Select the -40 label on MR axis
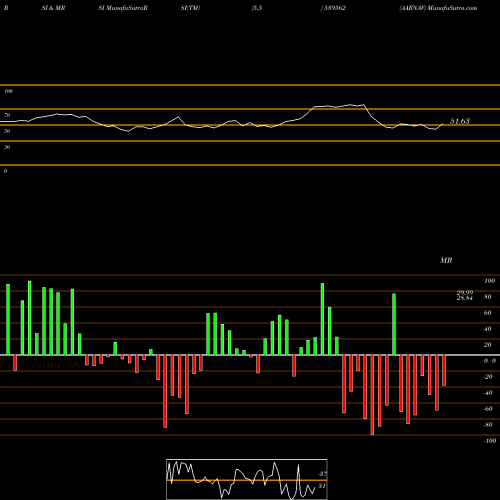Screen dimensions: 500x500 tap(488, 393)
